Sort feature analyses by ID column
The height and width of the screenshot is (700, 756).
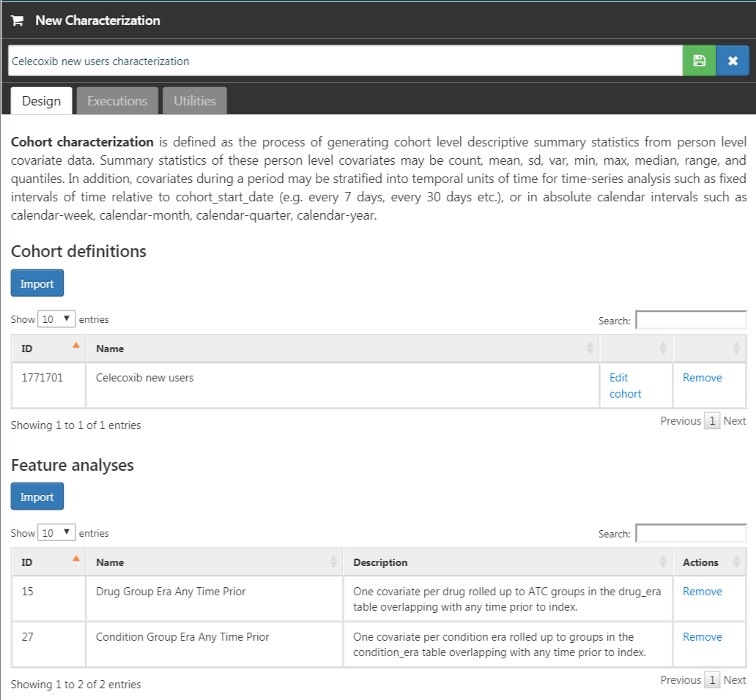tap(48, 562)
